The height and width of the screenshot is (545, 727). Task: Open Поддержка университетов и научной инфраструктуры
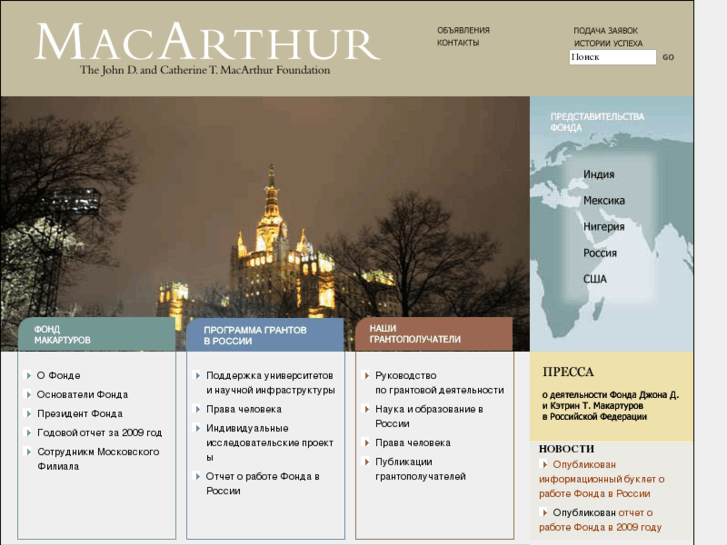click(270, 383)
